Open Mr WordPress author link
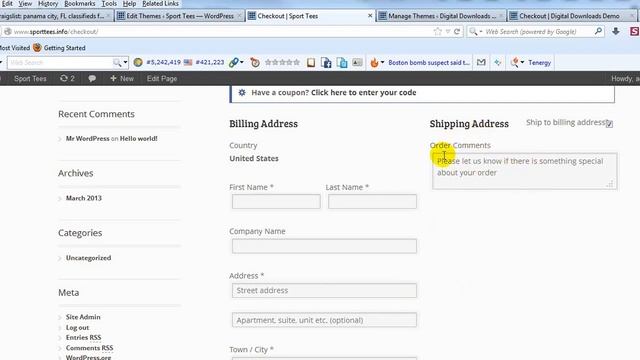This screenshot has width=640, height=360. tap(87, 138)
